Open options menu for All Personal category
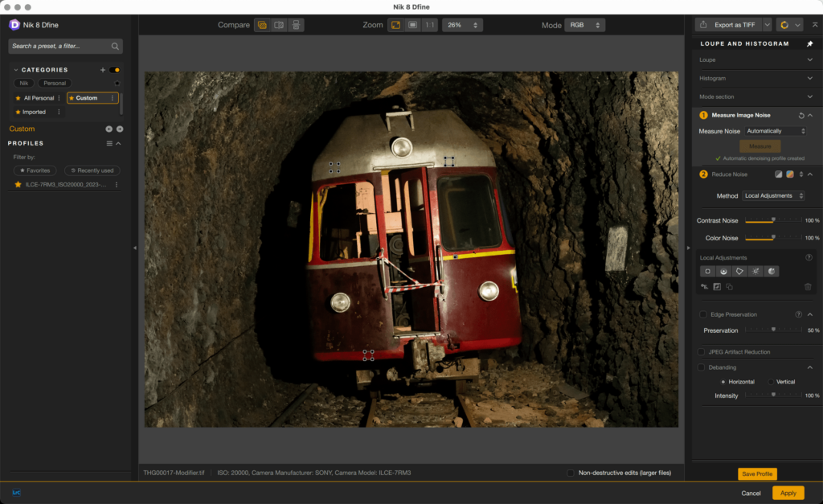This screenshot has height=504, width=823. click(x=59, y=98)
